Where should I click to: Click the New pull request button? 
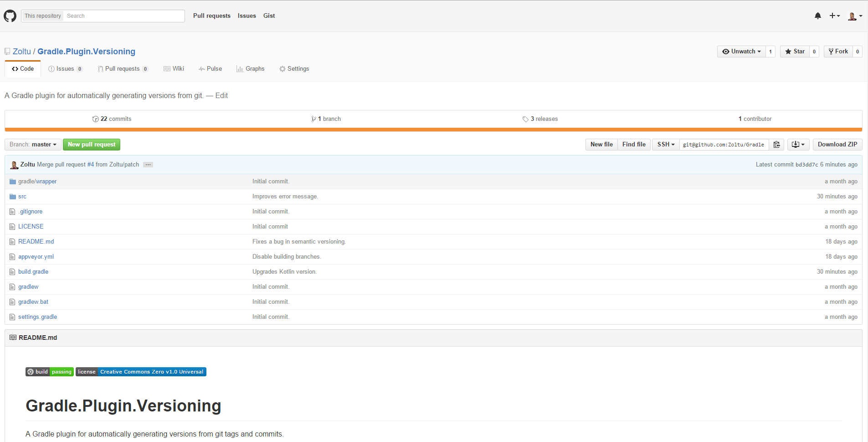tap(92, 145)
